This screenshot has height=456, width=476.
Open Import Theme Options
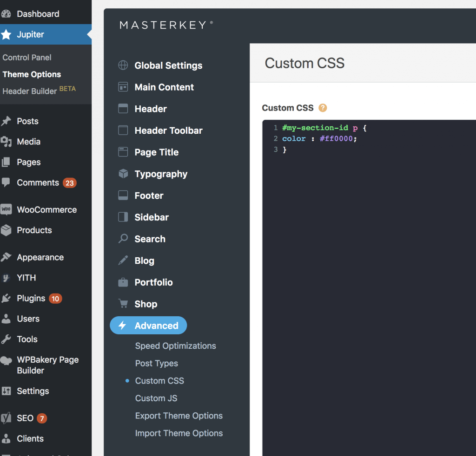click(x=178, y=433)
